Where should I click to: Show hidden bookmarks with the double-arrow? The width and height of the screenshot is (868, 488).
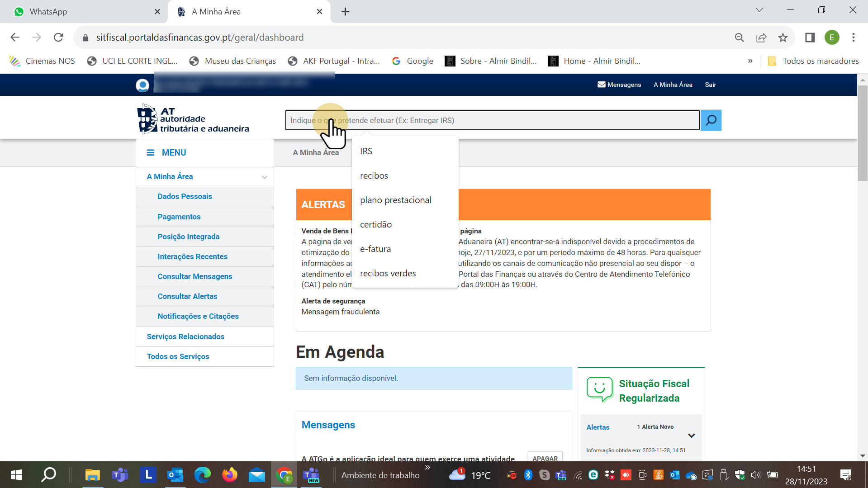click(750, 61)
